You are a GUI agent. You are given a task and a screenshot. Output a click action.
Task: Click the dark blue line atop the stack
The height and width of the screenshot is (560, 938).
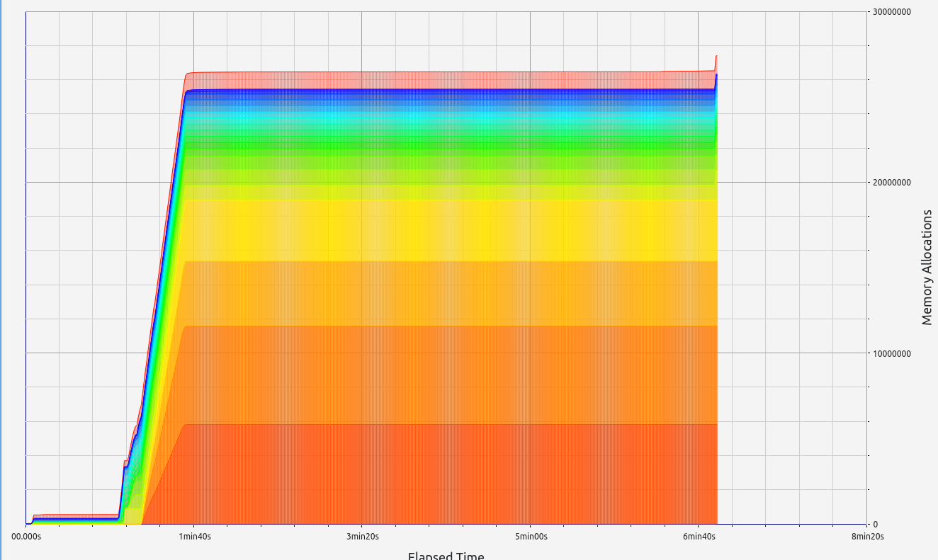(446, 91)
